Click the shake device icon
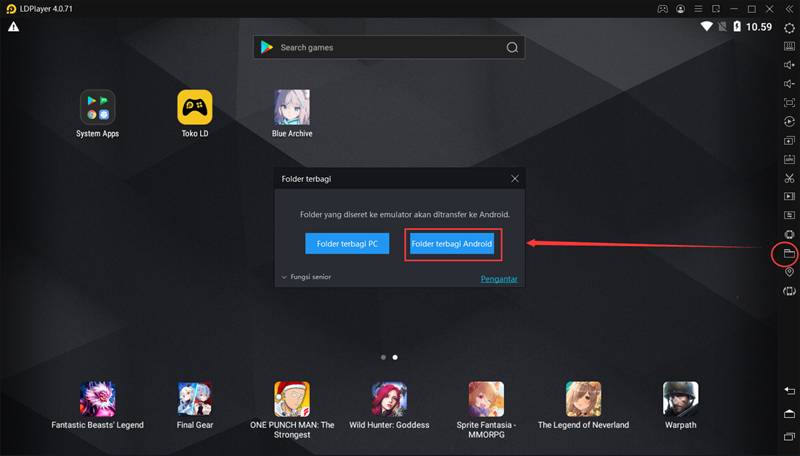The width and height of the screenshot is (800, 456). (x=789, y=234)
